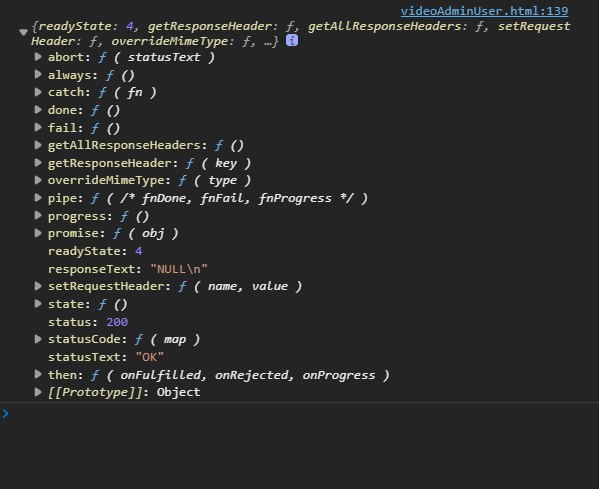The height and width of the screenshot is (489, 599).
Task: Expand the progress function entry
Action: [38, 215]
